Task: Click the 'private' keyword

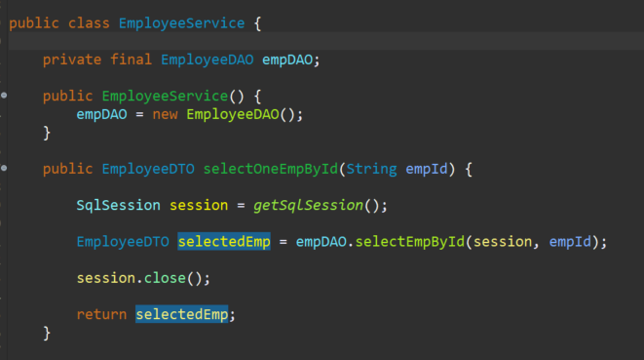Action: 72,60
